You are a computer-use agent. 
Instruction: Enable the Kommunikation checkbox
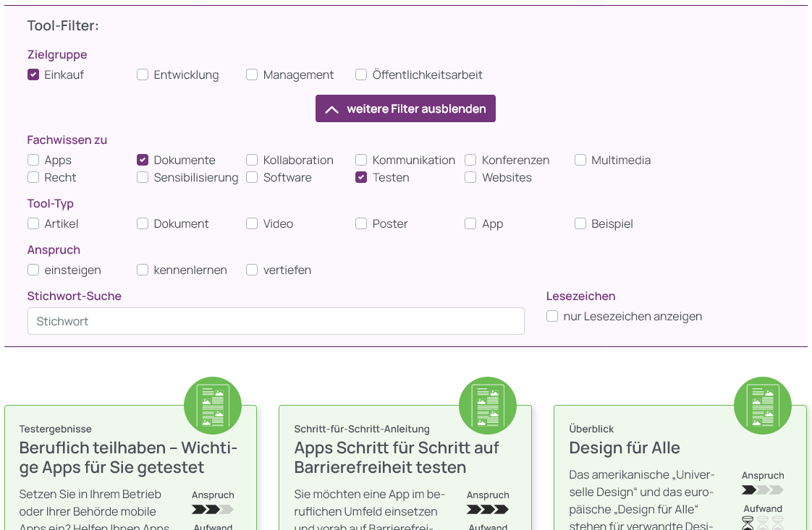361,160
